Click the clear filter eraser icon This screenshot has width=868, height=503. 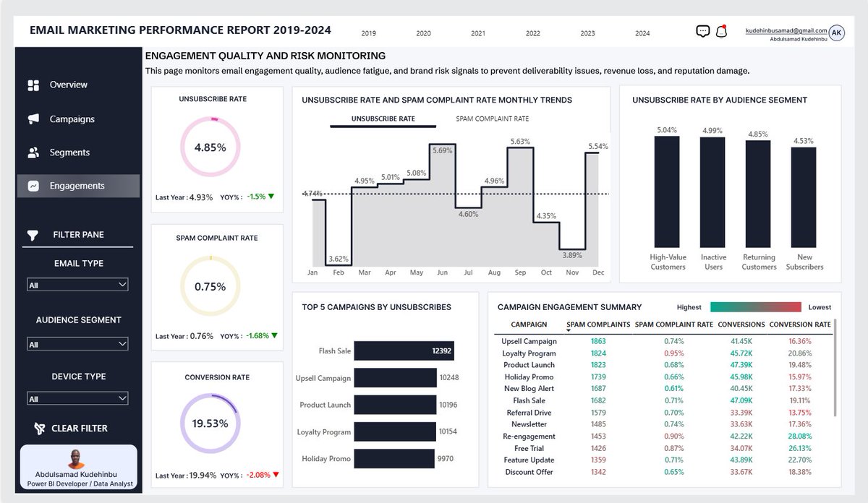tap(41, 429)
